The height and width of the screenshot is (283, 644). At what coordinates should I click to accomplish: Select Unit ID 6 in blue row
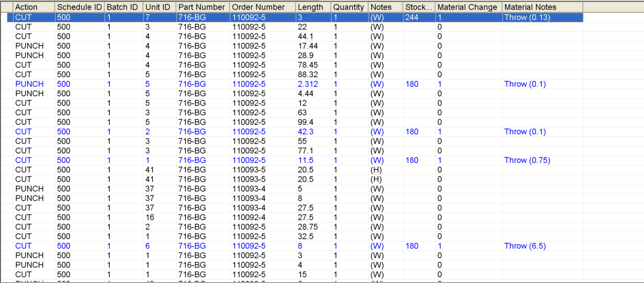pyautogui.click(x=147, y=246)
